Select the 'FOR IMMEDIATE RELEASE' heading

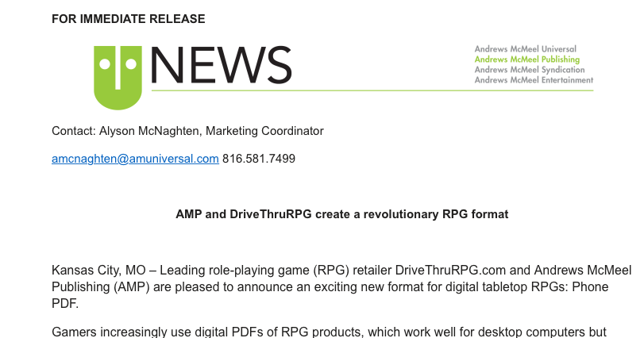[x=129, y=19]
